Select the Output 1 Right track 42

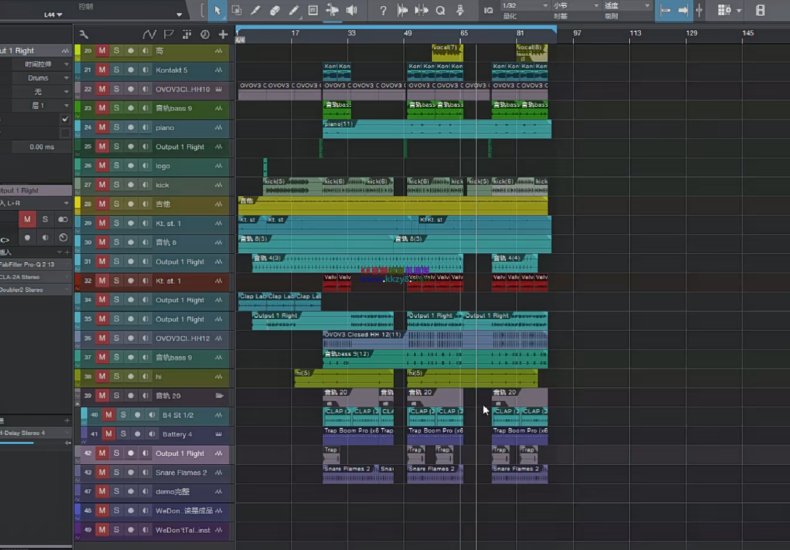tap(180, 453)
